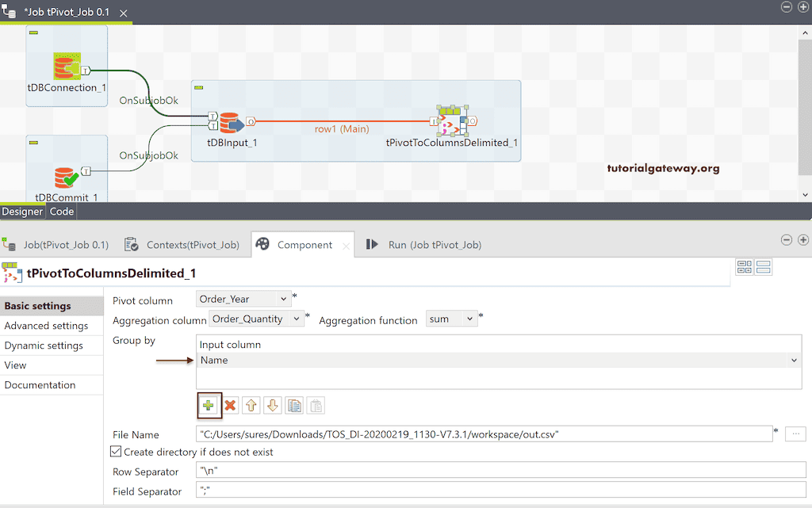Select the tDBCommit_1 component icon

click(x=67, y=178)
